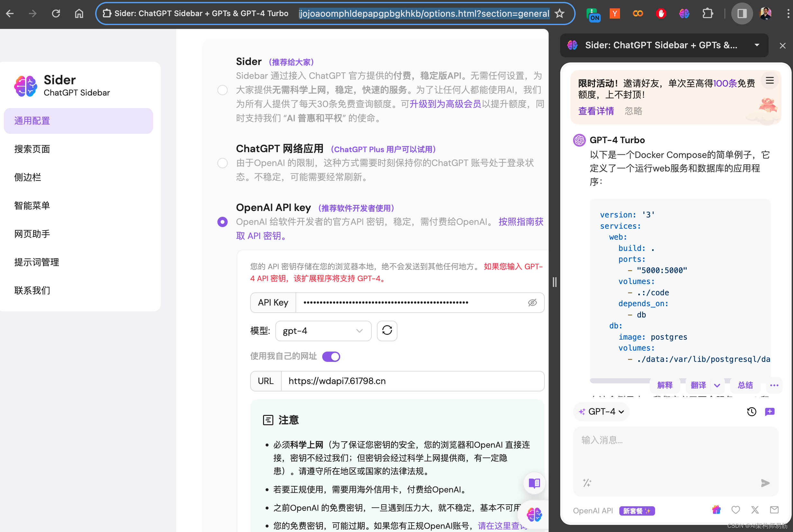
Task: Toggle 使用我自己的网址 switch
Action: (331, 356)
